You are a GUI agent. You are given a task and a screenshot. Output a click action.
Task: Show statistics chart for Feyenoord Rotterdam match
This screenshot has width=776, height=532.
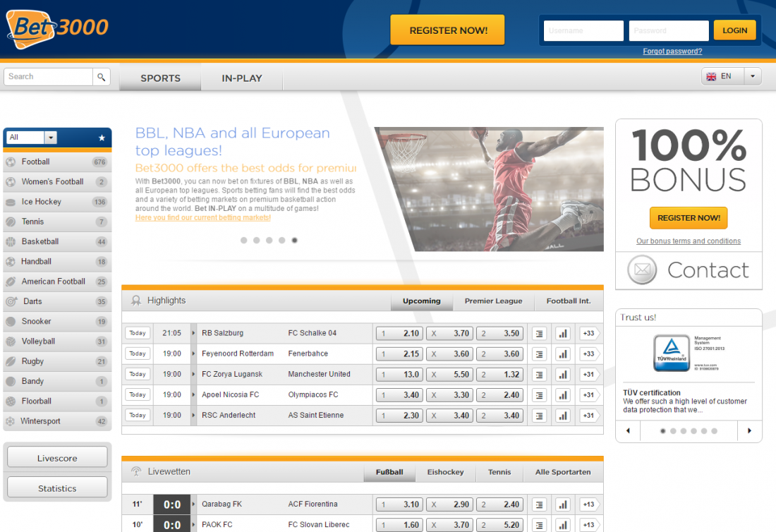[x=563, y=353]
